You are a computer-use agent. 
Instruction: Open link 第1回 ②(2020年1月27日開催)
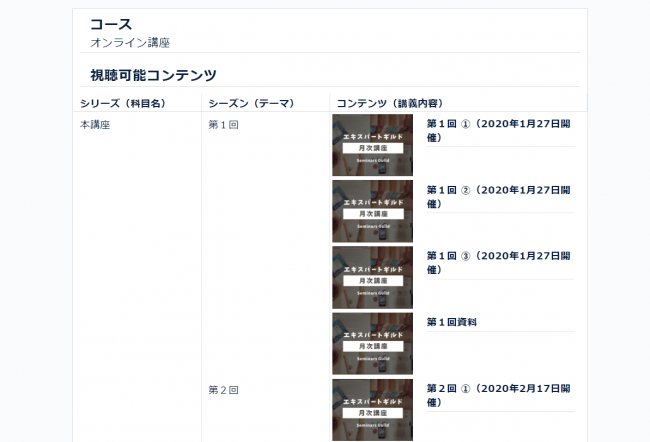499,197
